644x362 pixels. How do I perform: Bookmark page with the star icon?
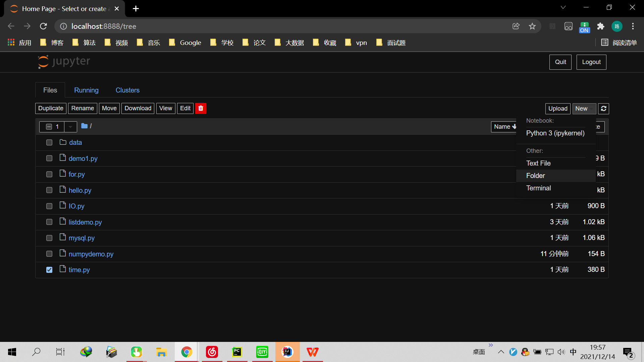(532, 26)
